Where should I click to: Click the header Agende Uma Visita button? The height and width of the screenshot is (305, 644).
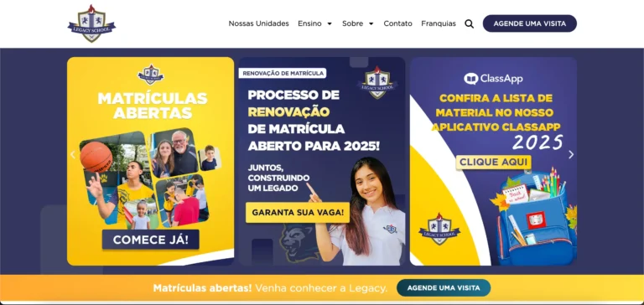tap(530, 23)
